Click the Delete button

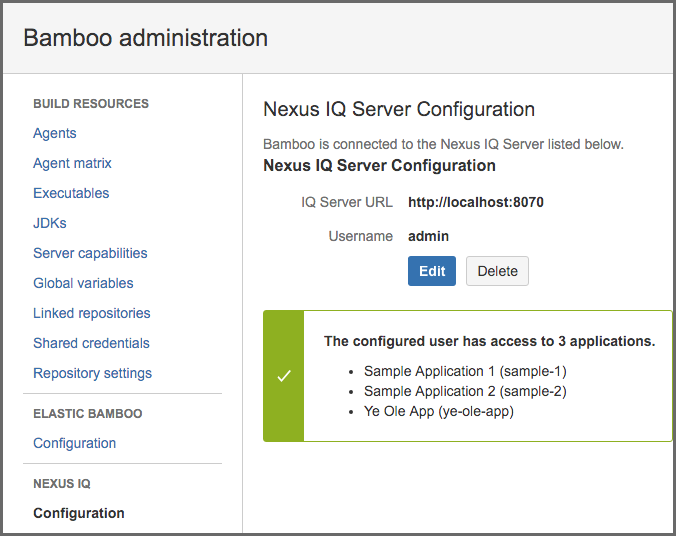[497, 271]
